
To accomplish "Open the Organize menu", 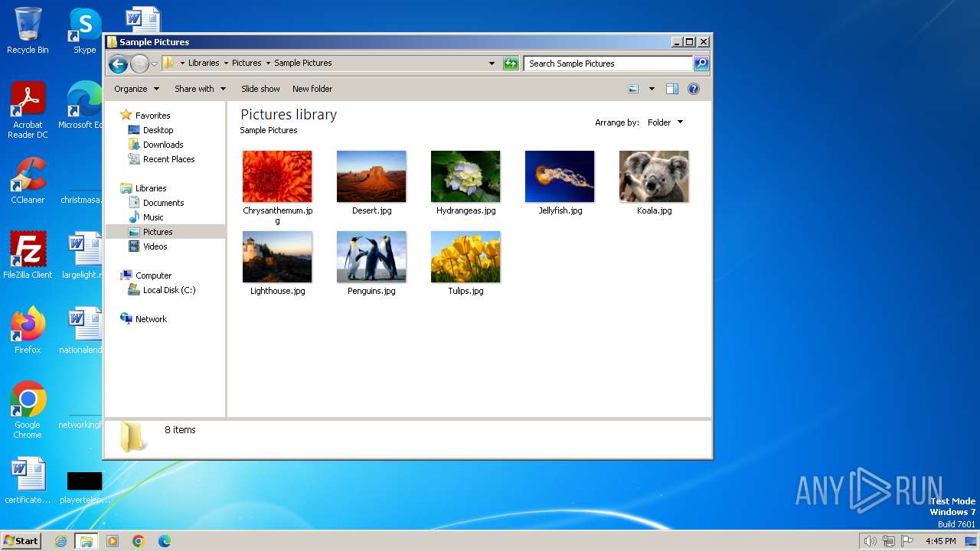I will click(136, 89).
